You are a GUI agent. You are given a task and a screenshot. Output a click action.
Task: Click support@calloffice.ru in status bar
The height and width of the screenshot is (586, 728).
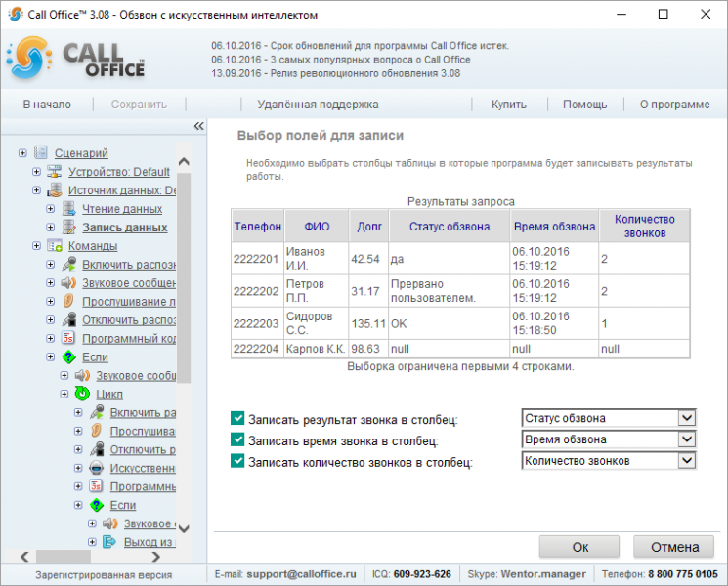[x=301, y=574]
